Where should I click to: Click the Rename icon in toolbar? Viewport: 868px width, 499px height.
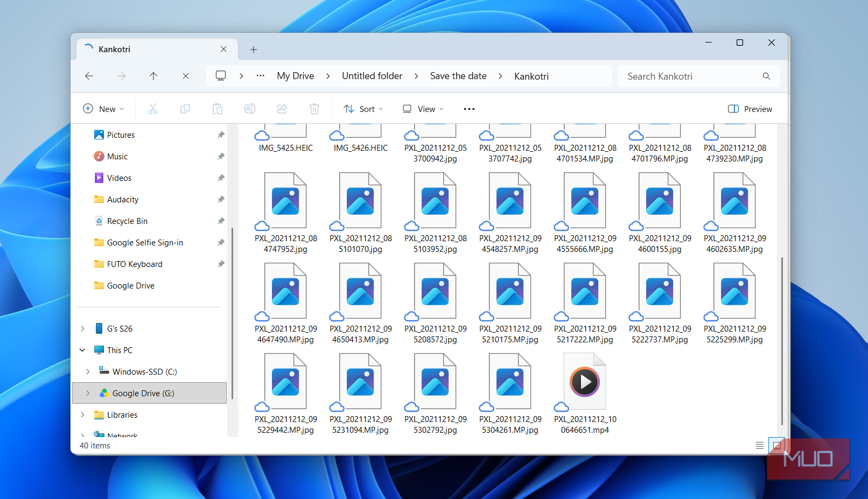[x=250, y=109]
